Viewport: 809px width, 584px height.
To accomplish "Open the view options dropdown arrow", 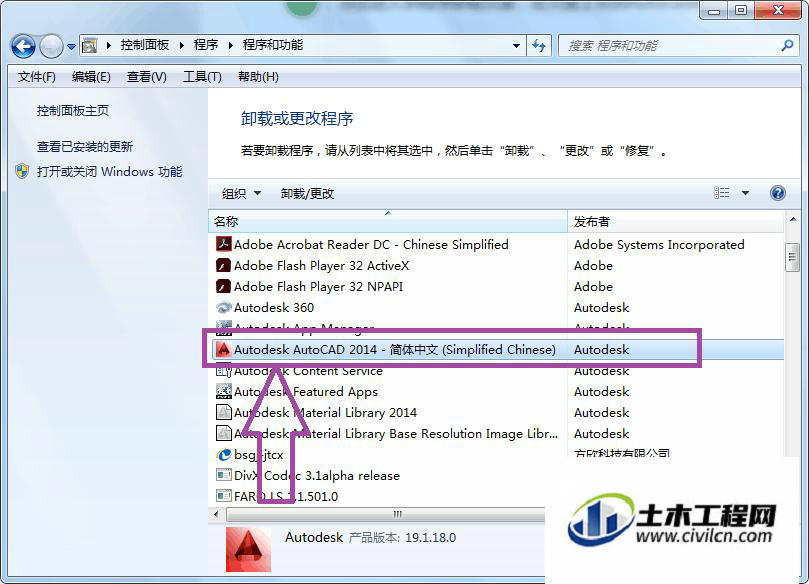I will click(x=745, y=193).
